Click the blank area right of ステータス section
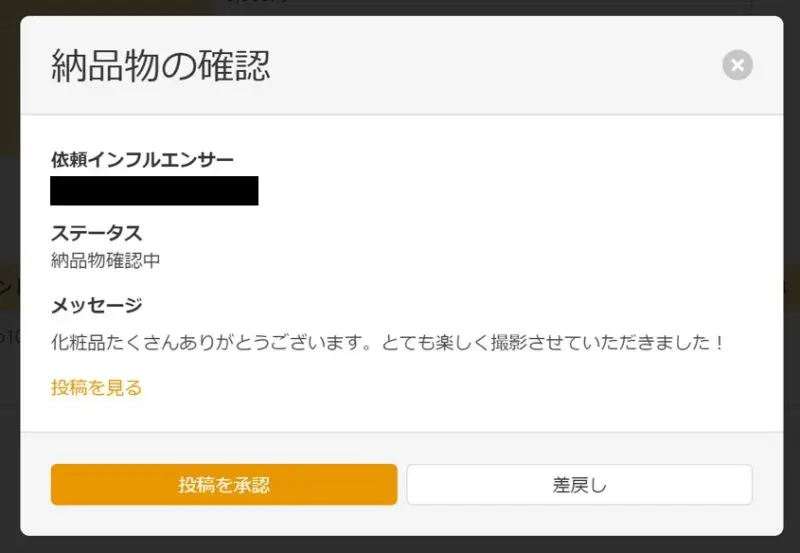Viewport: 800px width, 553px height. pyautogui.click(x=459, y=247)
